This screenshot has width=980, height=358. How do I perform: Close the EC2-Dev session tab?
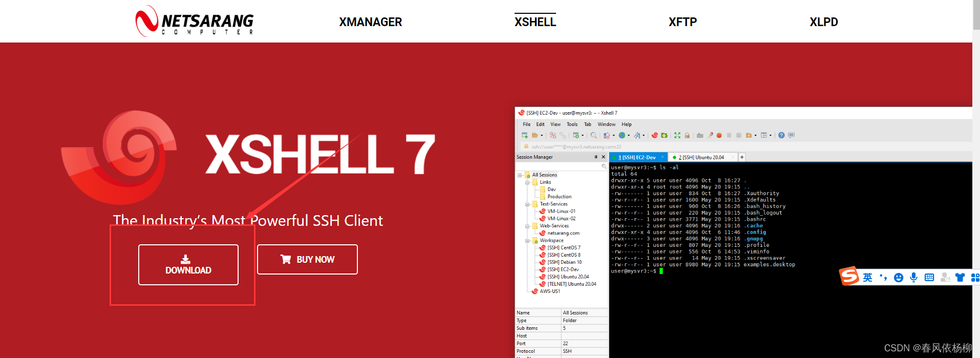(663, 157)
